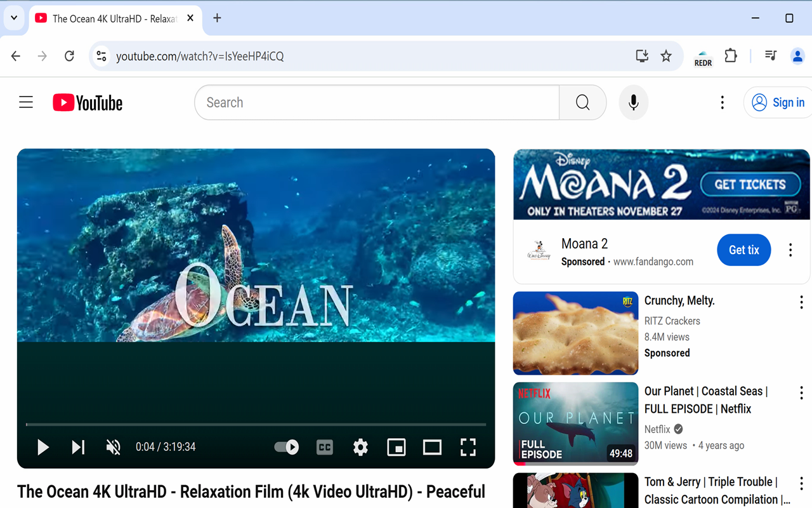
Task: Select the Next video control
Action: coord(78,447)
